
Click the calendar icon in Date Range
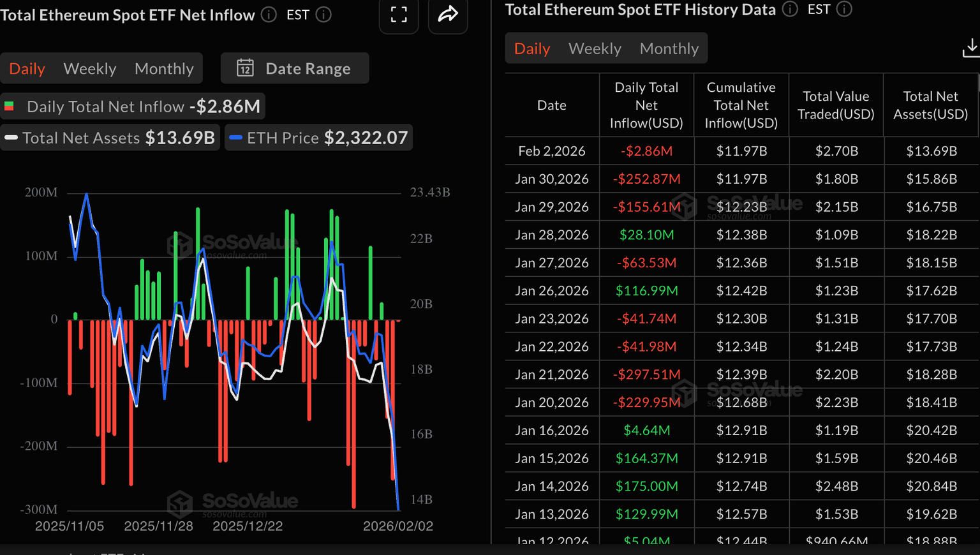click(245, 68)
